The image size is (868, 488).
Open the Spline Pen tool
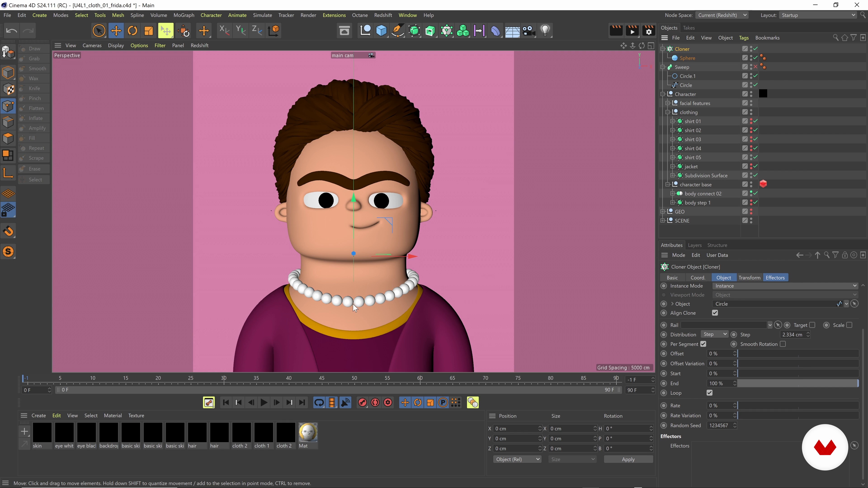click(x=398, y=31)
